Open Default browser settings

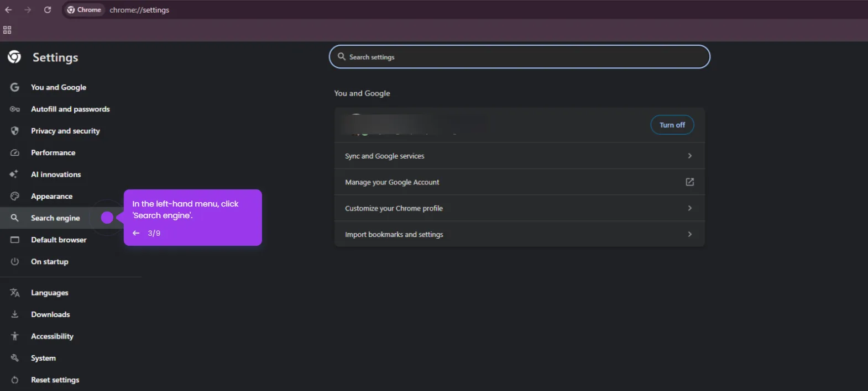(59, 240)
